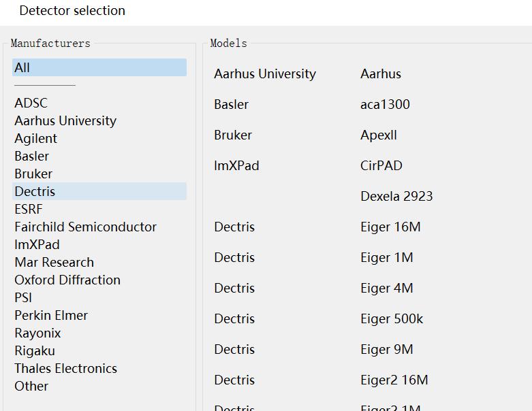The width and height of the screenshot is (532, 411).
Task: Select Rigaku from manufacturers
Action: click(x=35, y=350)
